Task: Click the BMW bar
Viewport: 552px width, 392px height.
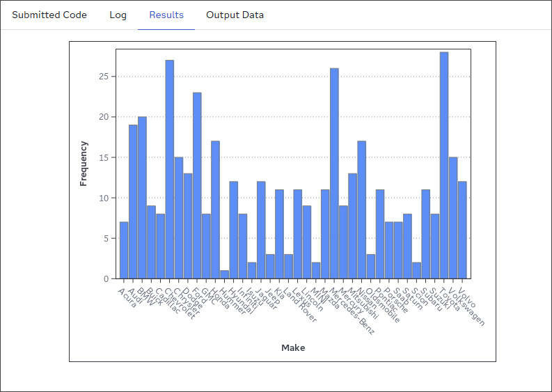Action: point(142,198)
